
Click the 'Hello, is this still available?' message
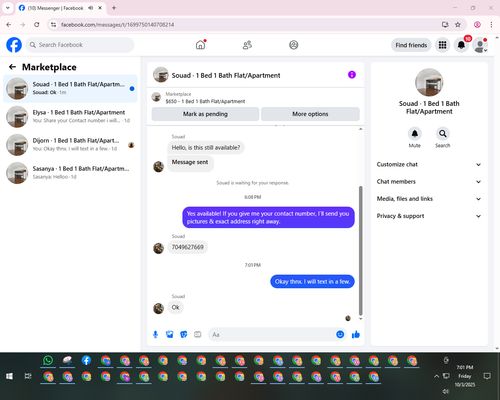[x=206, y=148]
